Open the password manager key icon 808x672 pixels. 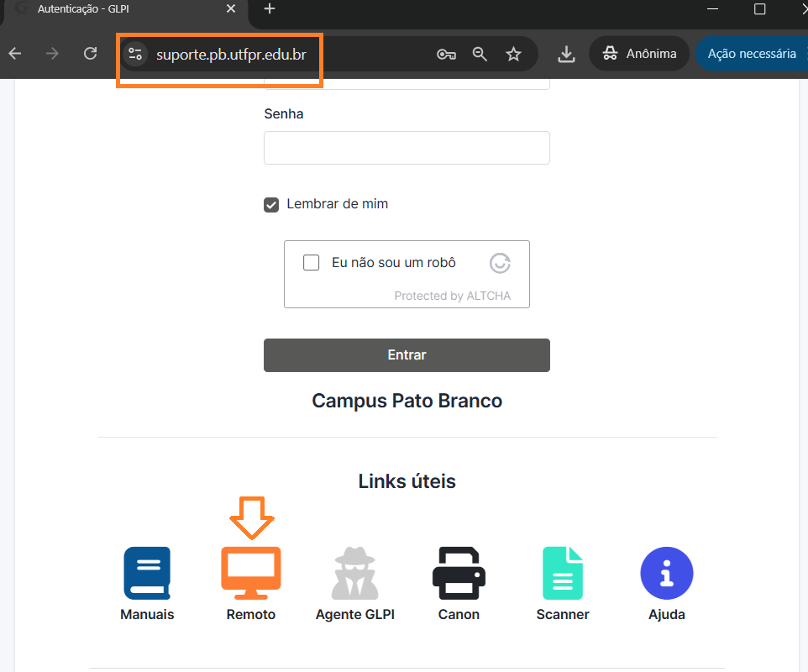[446, 54]
